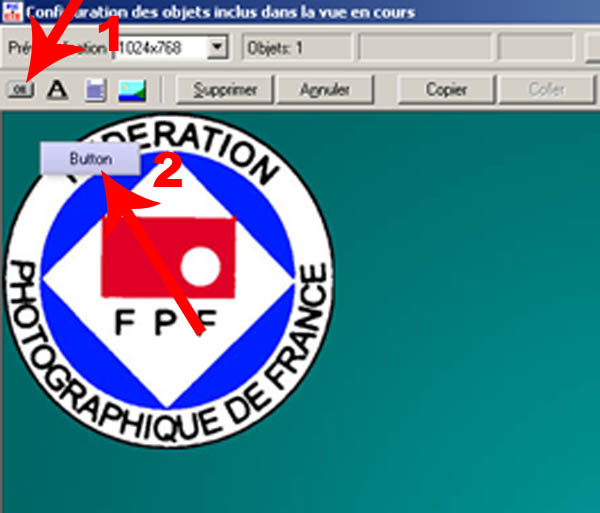Click the 1024x768 resolution text field
The width and height of the screenshot is (600, 513).
(161, 48)
